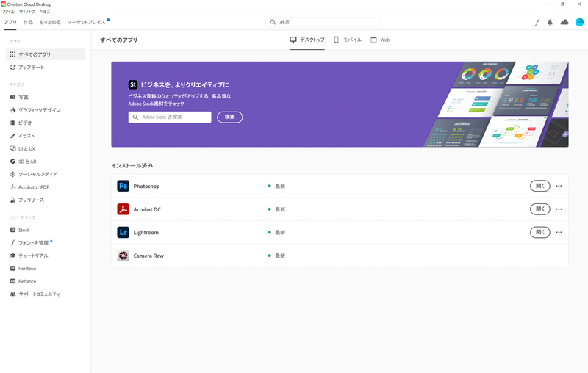The height and width of the screenshot is (373, 588).
Task: Open the account profile avatar
Action: (579, 23)
